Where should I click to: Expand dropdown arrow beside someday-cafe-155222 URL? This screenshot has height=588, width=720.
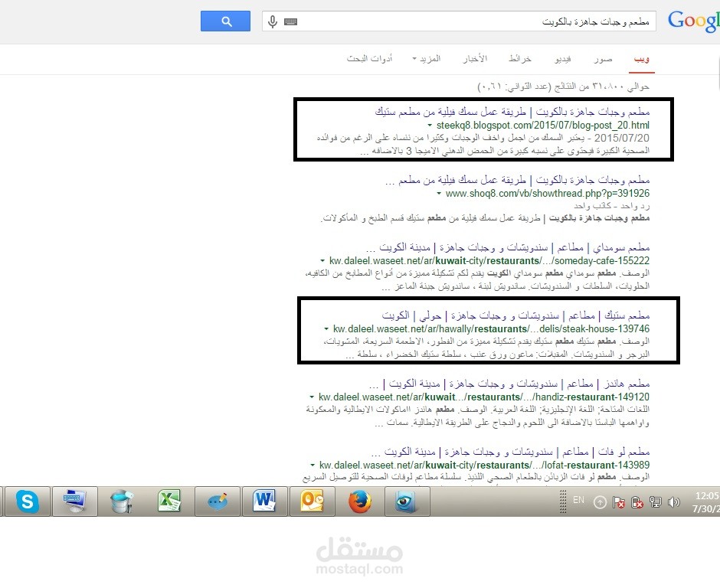click(322, 261)
